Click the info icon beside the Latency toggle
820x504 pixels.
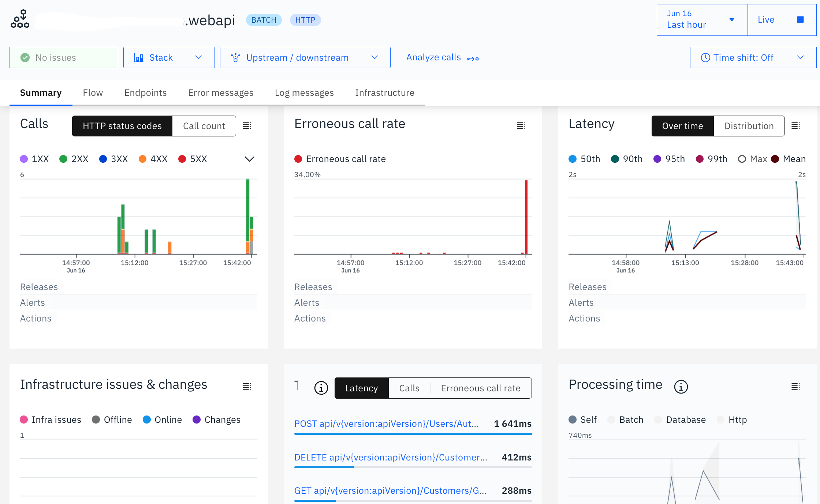pyautogui.click(x=321, y=388)
